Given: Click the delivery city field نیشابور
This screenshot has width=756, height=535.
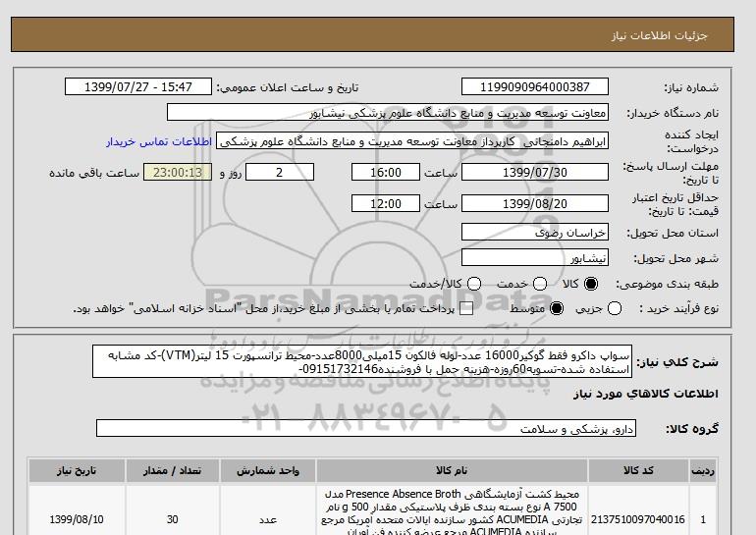Looking at the screenshot, I should point(535,257).
